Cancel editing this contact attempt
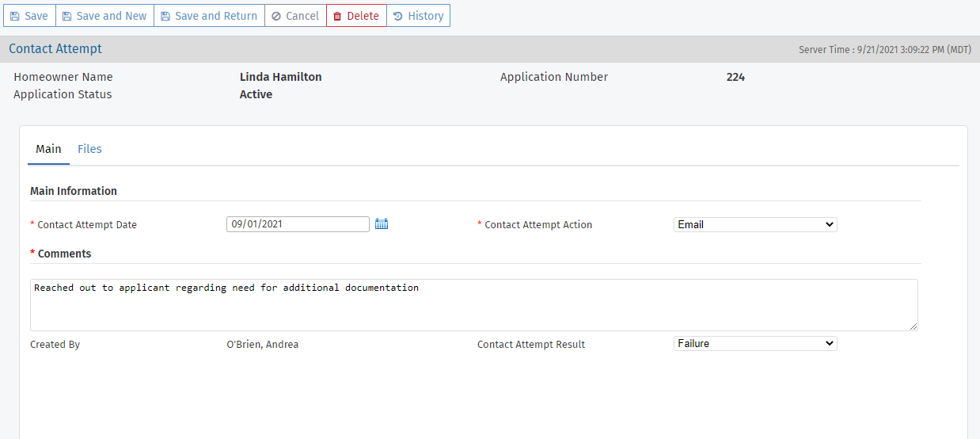Image resolution: width=980 pixels, height=439 pixels. click(295, 16)
